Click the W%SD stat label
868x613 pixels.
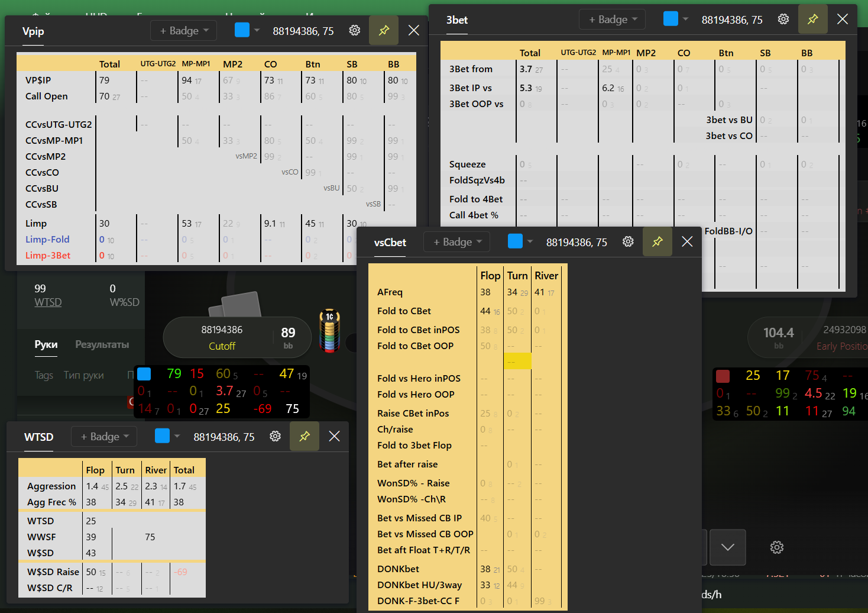click(x=124, y=302)
